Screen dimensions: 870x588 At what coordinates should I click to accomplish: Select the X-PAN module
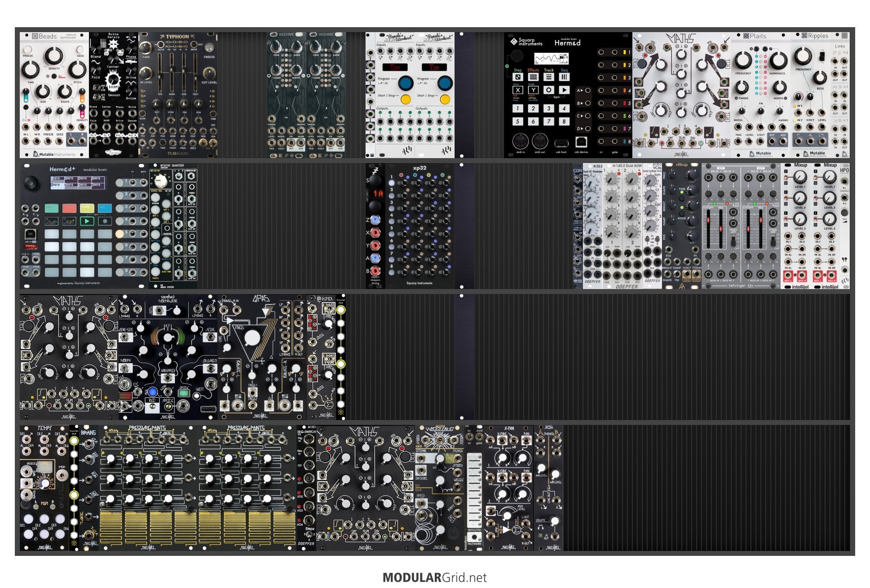point(509,488)
